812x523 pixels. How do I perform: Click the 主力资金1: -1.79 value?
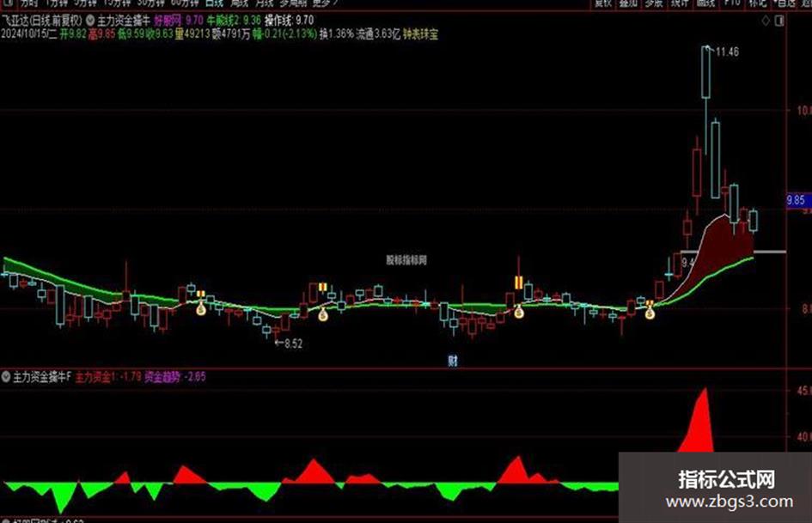[x=108, y=377]
